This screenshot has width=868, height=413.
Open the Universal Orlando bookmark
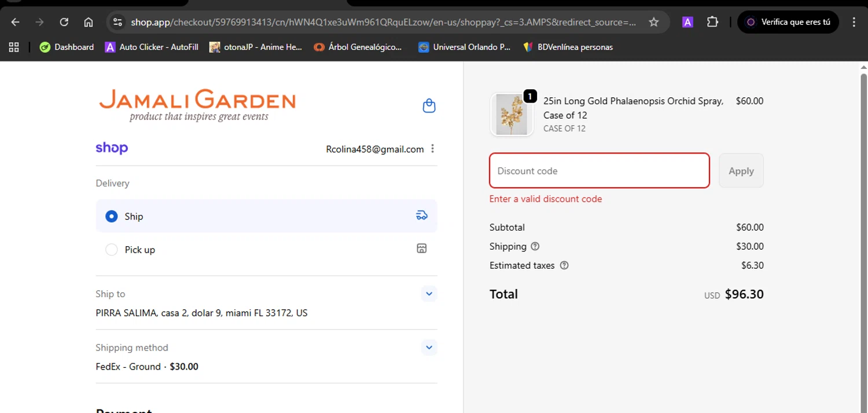coord(465,47)
